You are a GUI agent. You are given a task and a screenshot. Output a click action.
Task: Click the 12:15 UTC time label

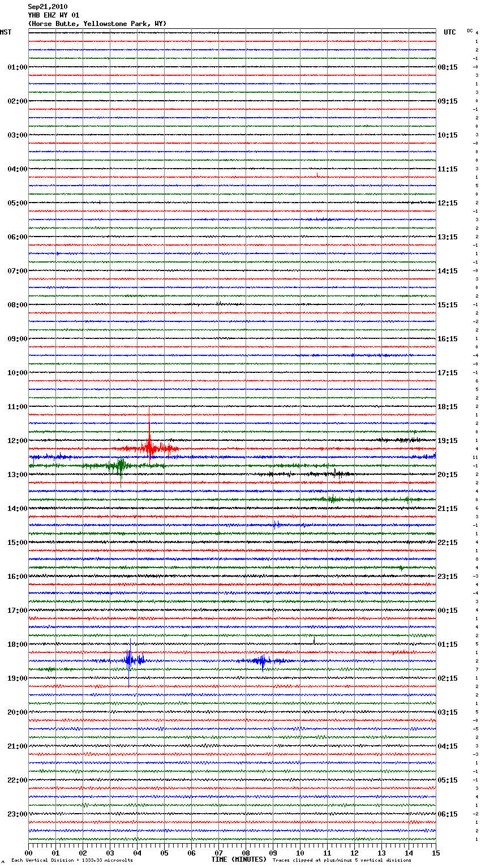448,203
